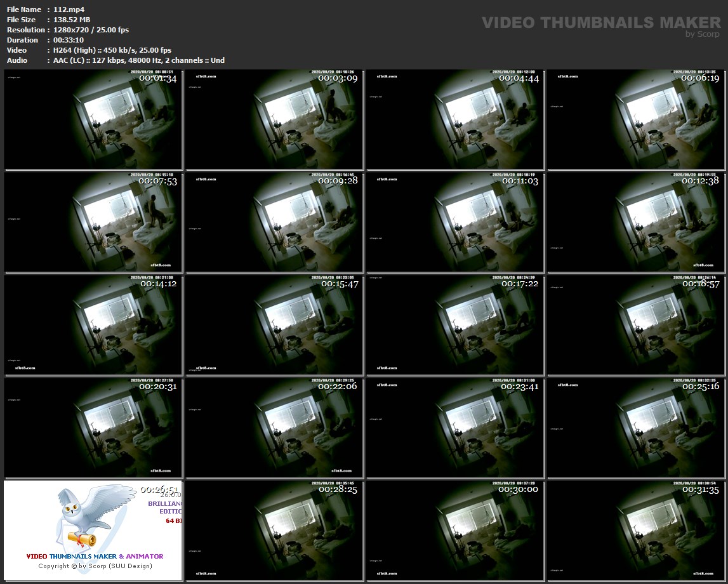Select the frame stamped 00:22:06
This screenshot has height=584, width=728.
[x=274, y=428]
